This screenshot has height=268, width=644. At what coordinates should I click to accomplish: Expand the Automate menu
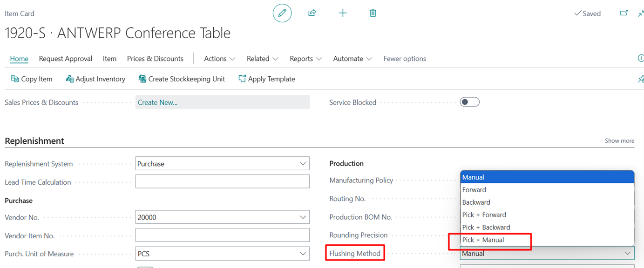click(353, 59)
